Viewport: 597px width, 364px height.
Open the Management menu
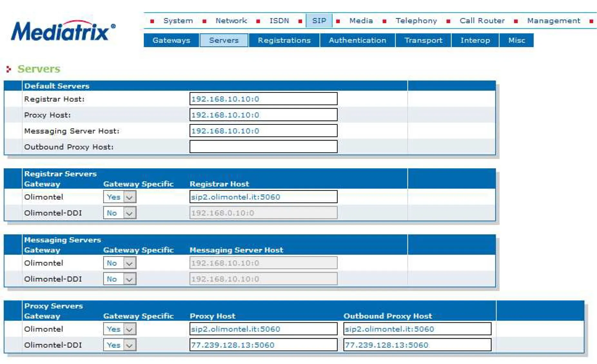click(x=553, y=21)
